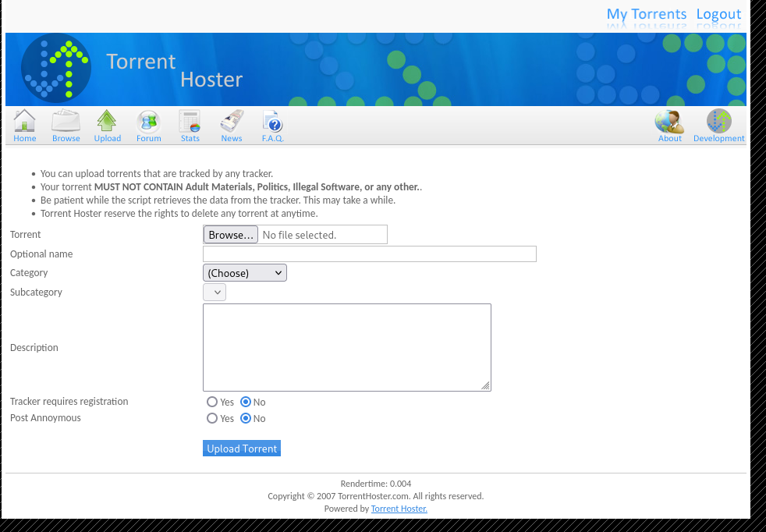The width and height of the screenshot is (766, 532).
Task: Click the Logout link
Action: click(x=718, y=14)
